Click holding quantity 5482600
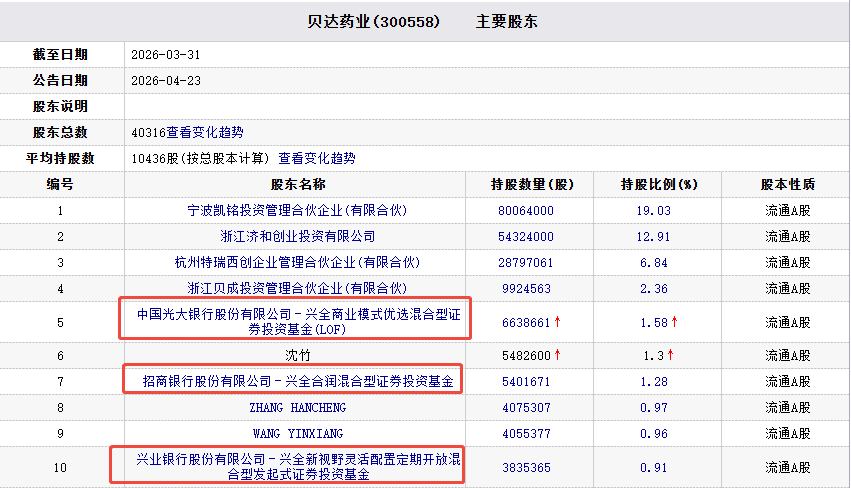The image size is (851, 488). 526,356
